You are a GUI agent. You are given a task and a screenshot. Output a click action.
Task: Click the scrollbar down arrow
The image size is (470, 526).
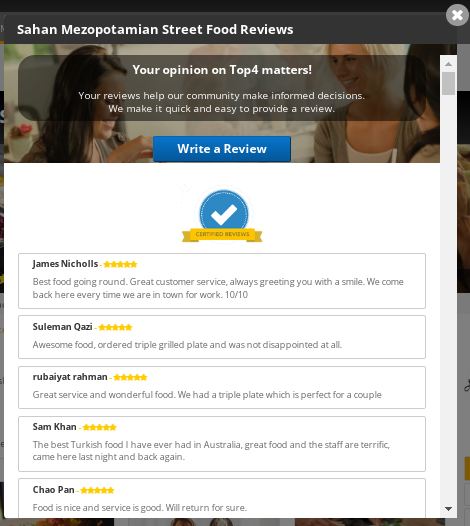pyautogui.click(x=448, y=509)
